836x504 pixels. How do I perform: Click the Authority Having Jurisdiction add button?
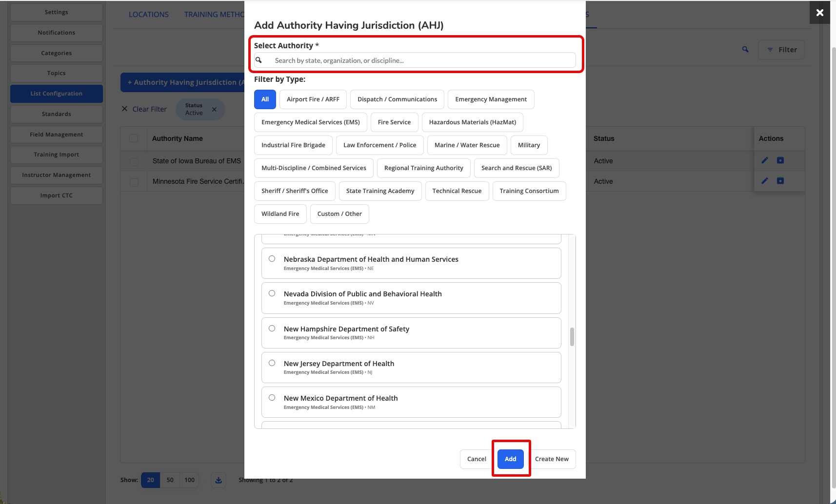pos(183,82)
